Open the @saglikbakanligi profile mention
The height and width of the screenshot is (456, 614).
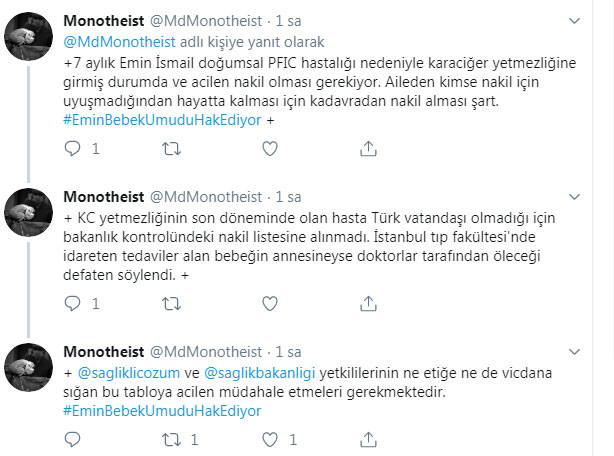(264, 372)
